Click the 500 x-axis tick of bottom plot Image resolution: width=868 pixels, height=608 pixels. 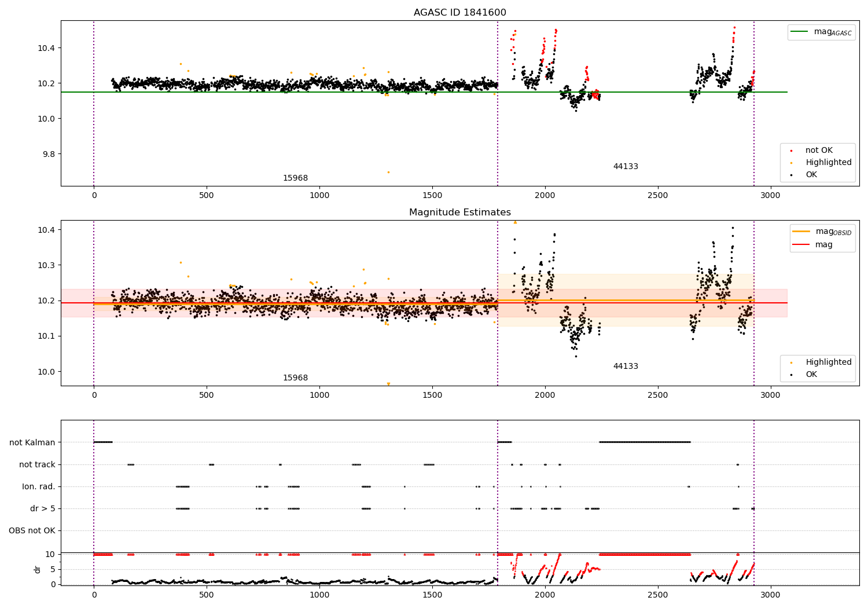(x=207, y=595)
